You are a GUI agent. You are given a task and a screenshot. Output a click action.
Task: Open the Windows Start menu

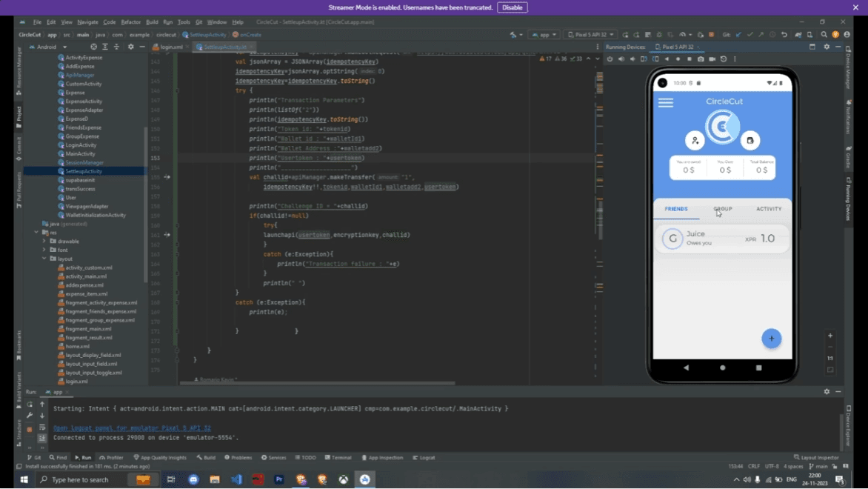point(24,479)
